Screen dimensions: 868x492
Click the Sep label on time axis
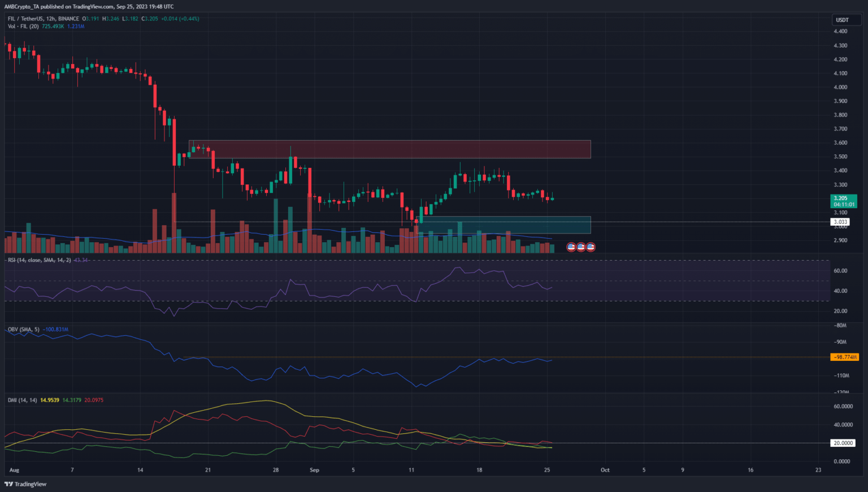(x=314, y=470)
